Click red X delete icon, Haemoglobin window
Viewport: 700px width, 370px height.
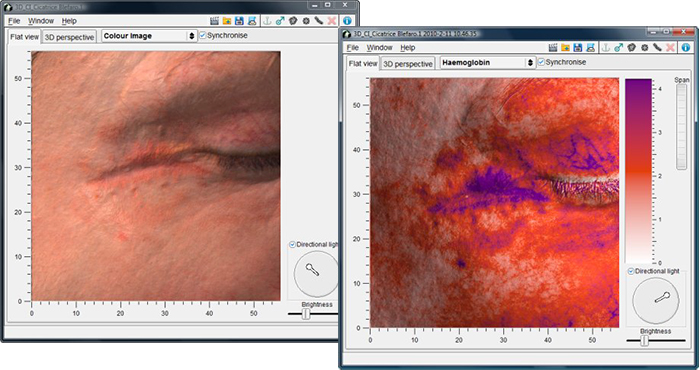670,47
